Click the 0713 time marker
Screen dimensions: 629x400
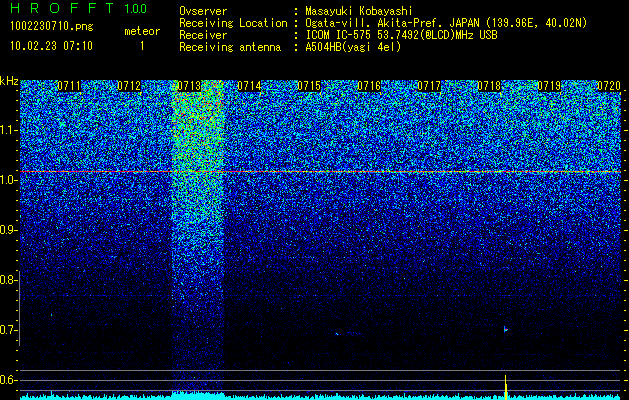click(x=189, y=86)
